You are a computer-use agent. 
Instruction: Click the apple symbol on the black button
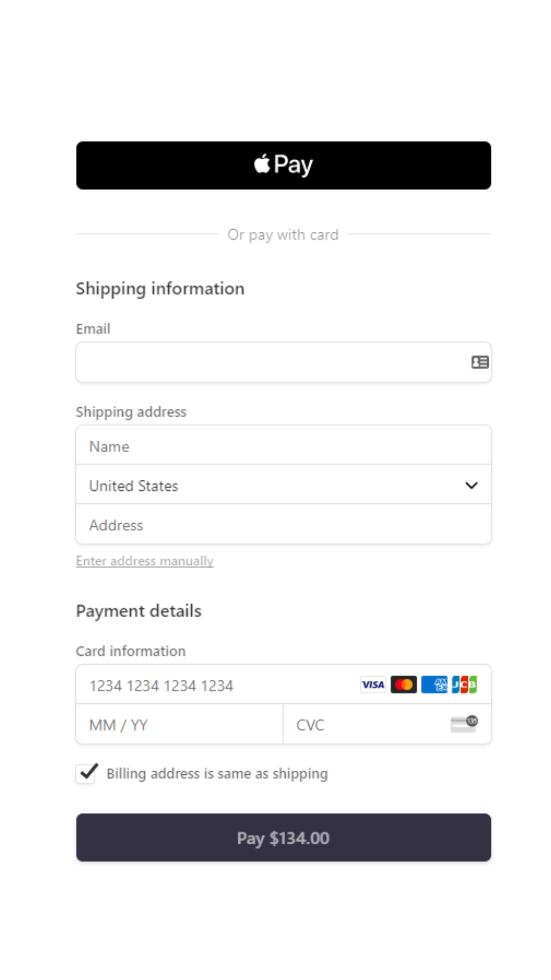pyautogui.click(x=261, y=163)
